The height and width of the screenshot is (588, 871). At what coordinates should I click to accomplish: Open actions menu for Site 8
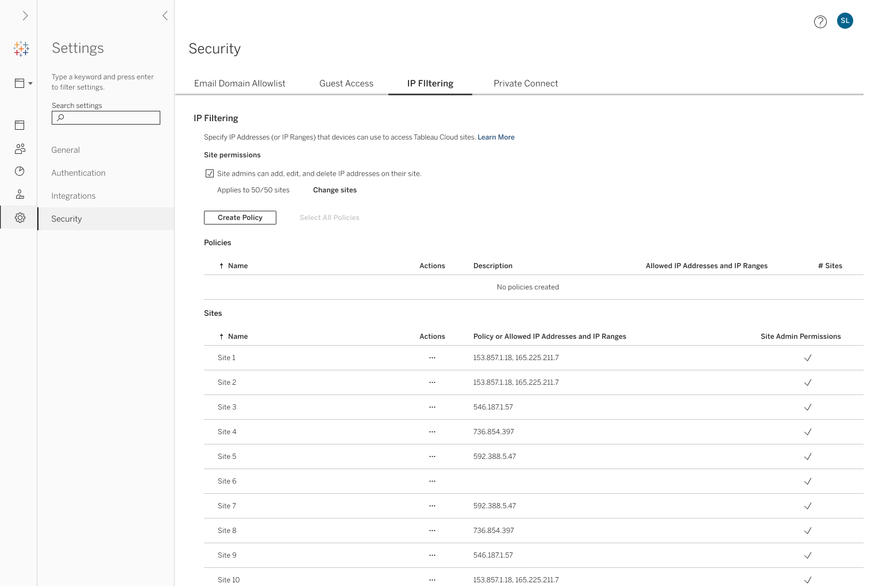pos(432,531)
